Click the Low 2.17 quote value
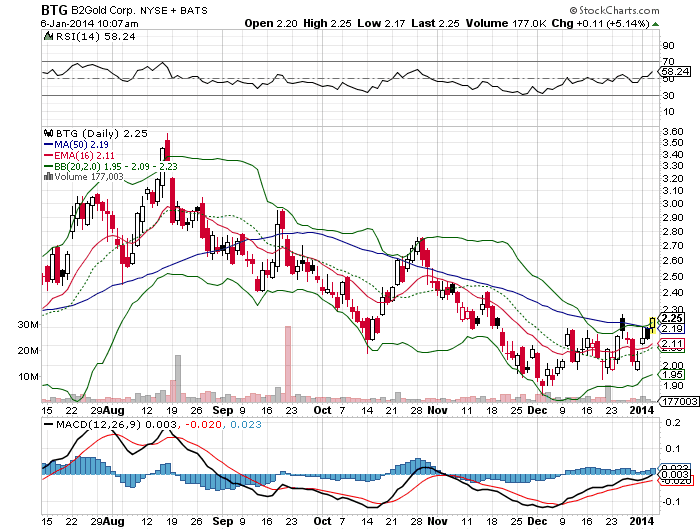 [381, 23]
